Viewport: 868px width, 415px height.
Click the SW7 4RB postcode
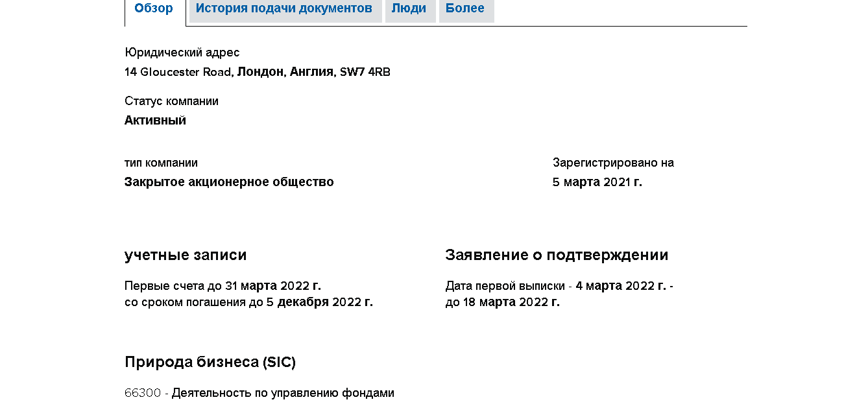(365, 72)
